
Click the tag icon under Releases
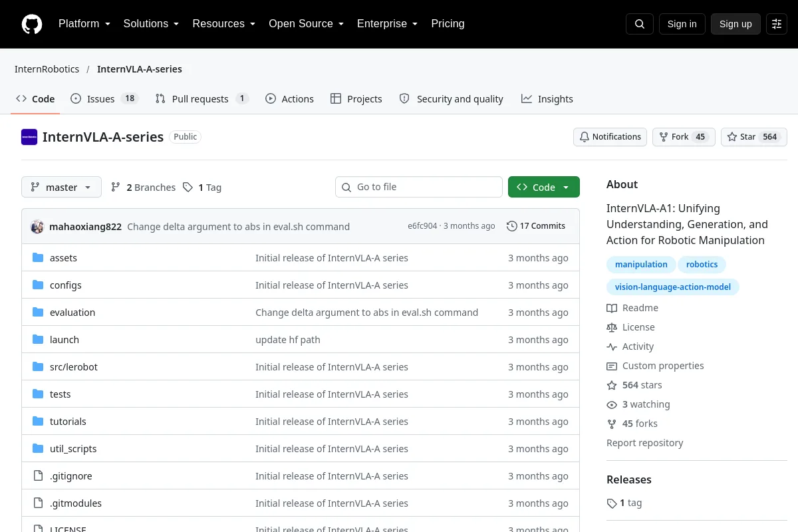(612, 503)
